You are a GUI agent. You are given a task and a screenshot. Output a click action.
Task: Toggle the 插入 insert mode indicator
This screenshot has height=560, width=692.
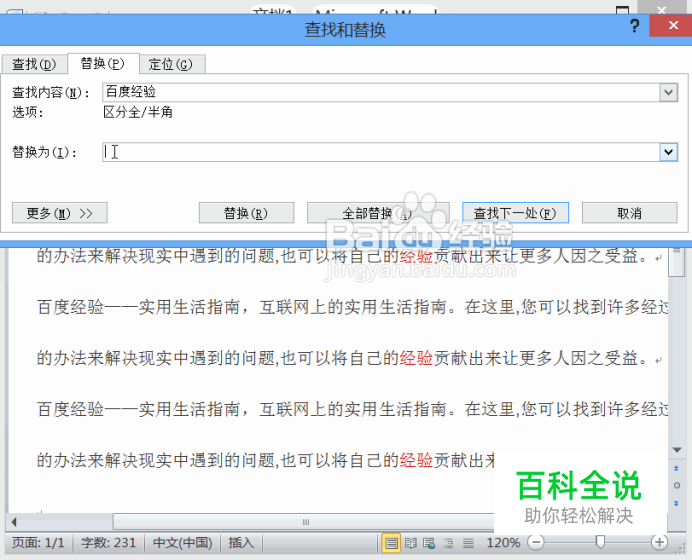(241, 542)
